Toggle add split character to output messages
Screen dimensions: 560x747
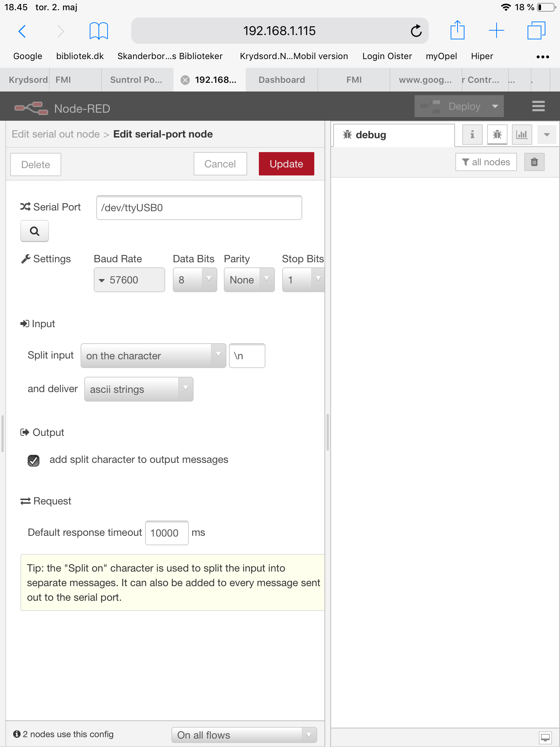pyautogui.click(x=34, y=460)
